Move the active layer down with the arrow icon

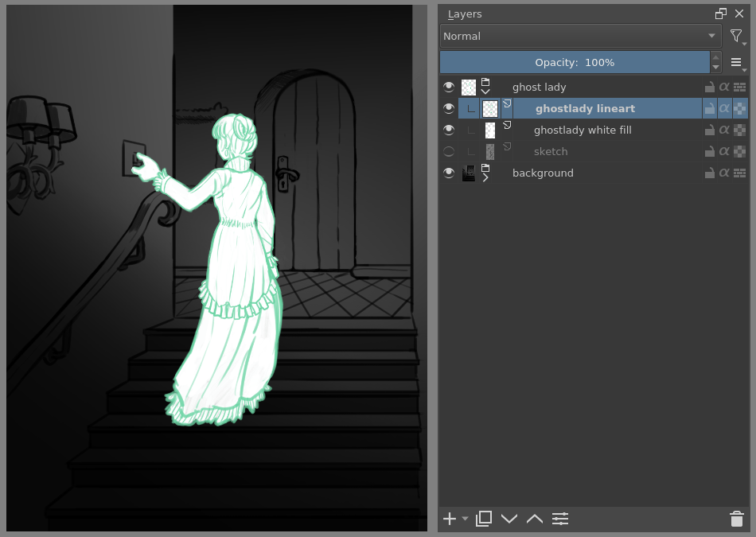[509, 519]
